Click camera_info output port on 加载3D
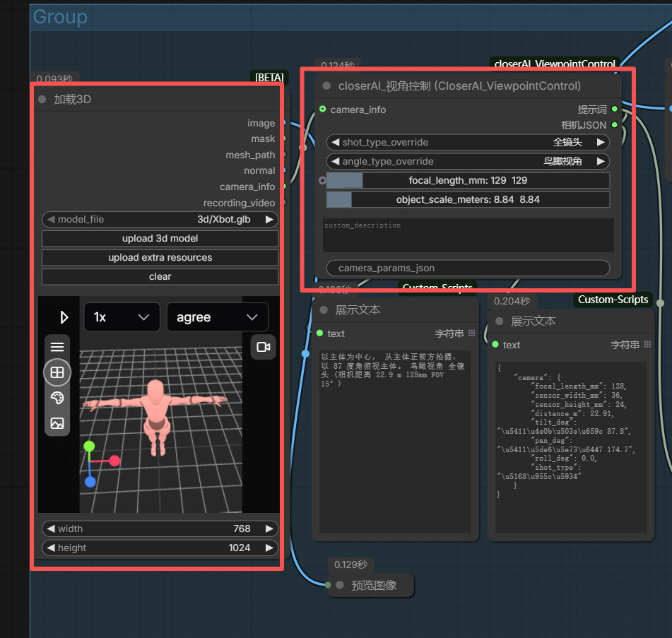This screenshot has height=638, width=672. [283, 187]
